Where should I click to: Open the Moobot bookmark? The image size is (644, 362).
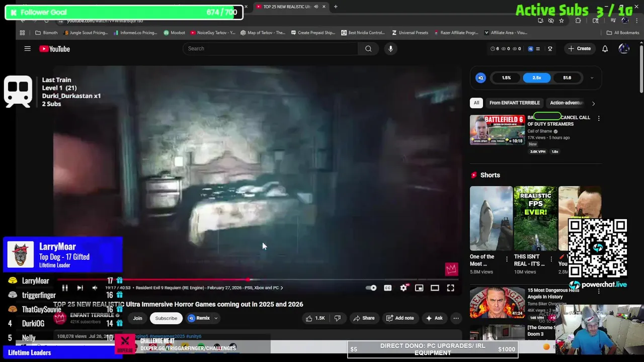point(174,33)
